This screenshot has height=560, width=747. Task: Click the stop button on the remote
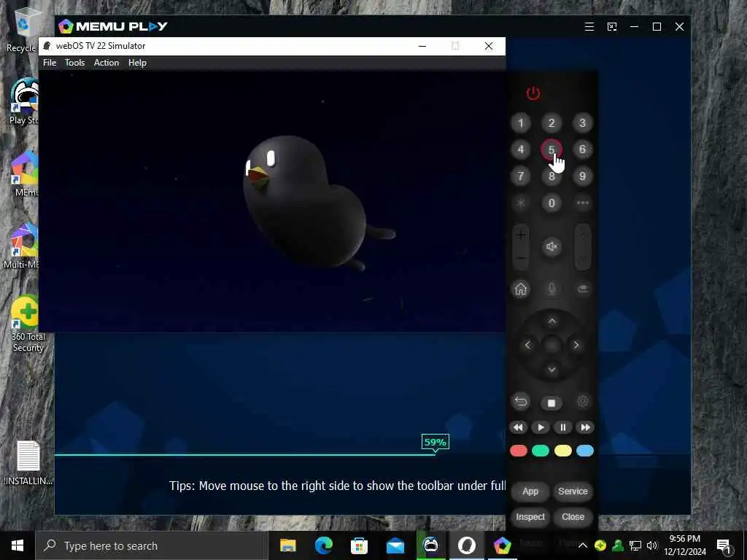point(551,402)
